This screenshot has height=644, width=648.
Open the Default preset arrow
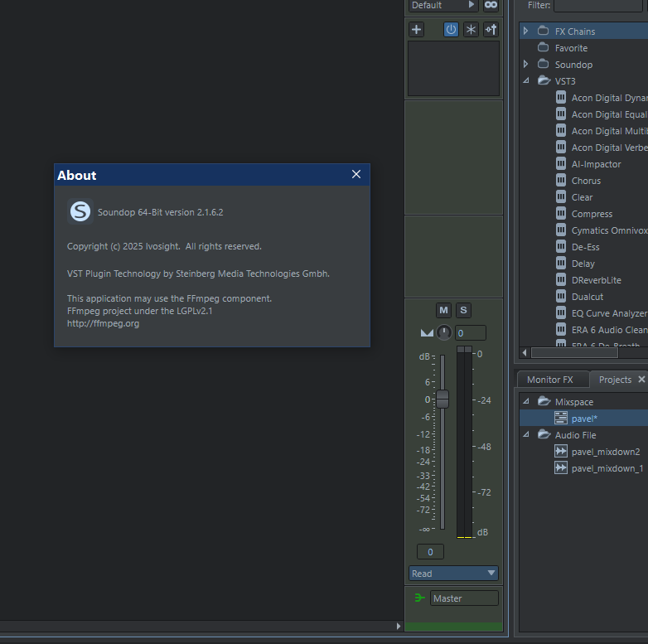click(x=471, y=4)
